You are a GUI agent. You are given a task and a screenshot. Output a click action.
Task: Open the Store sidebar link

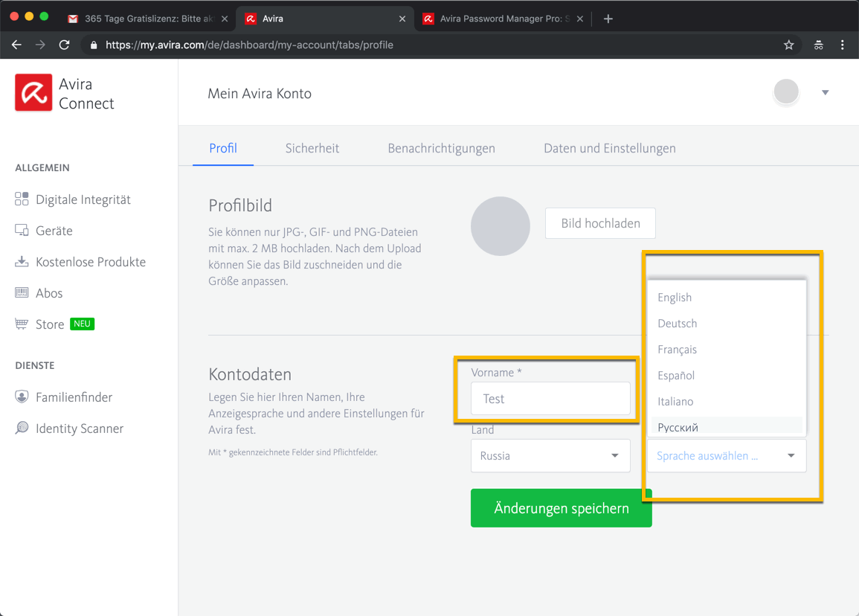tap(50, 324)
